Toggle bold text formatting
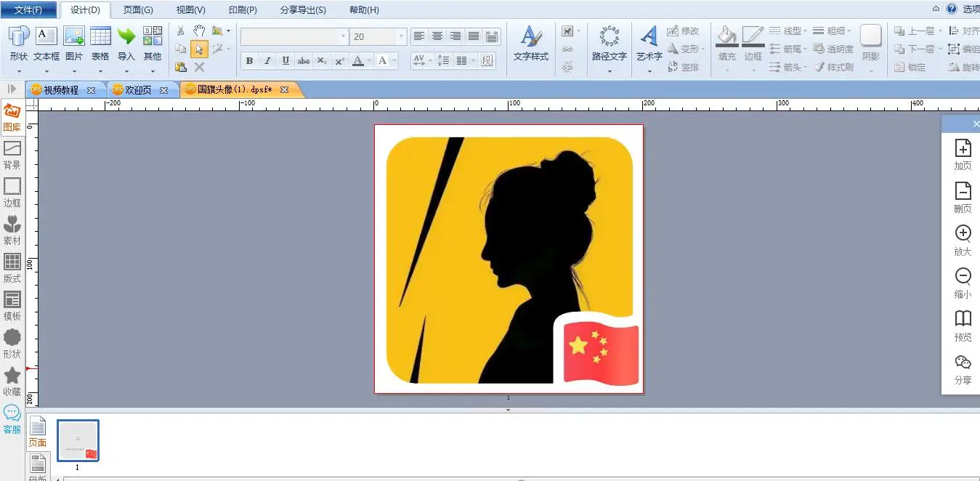The image size is (980, 481). pyautogui.click(x=249, y=61)
